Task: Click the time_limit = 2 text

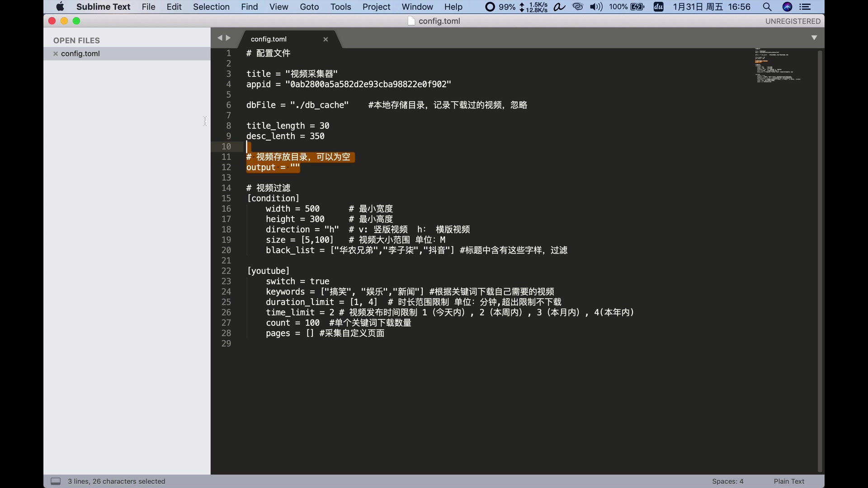Action: tap(300, 313)
